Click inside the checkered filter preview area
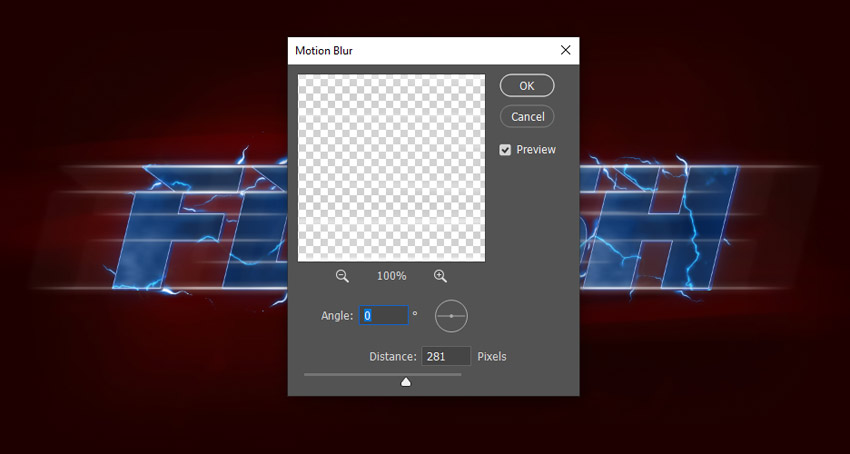This screenshot has width=850, height=454. [x=391, y=167]
